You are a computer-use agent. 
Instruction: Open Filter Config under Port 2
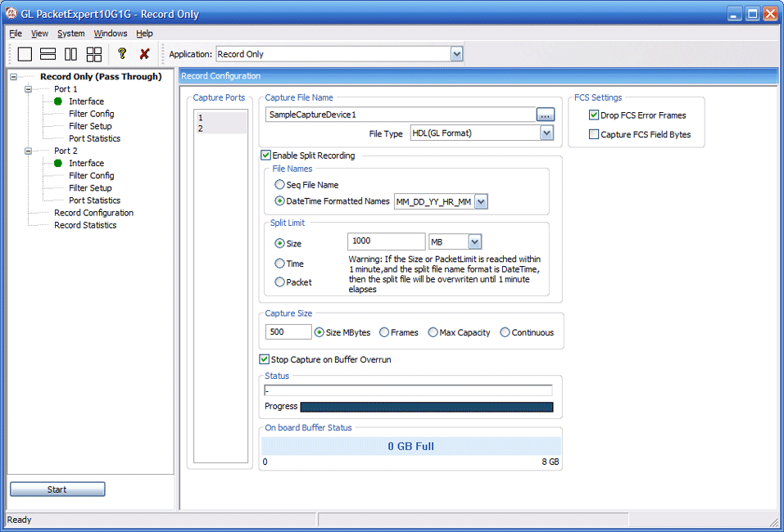92,176
